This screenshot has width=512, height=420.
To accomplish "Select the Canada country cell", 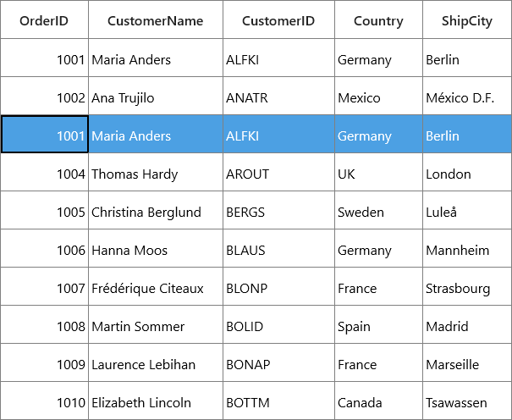I will click(379, 401).
